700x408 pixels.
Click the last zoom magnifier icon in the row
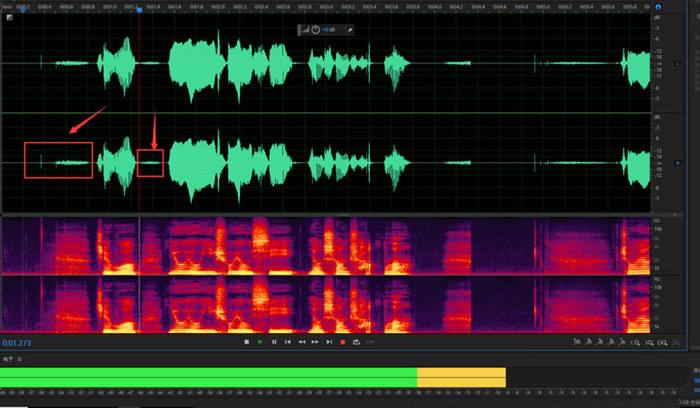(x=663, y=343)
